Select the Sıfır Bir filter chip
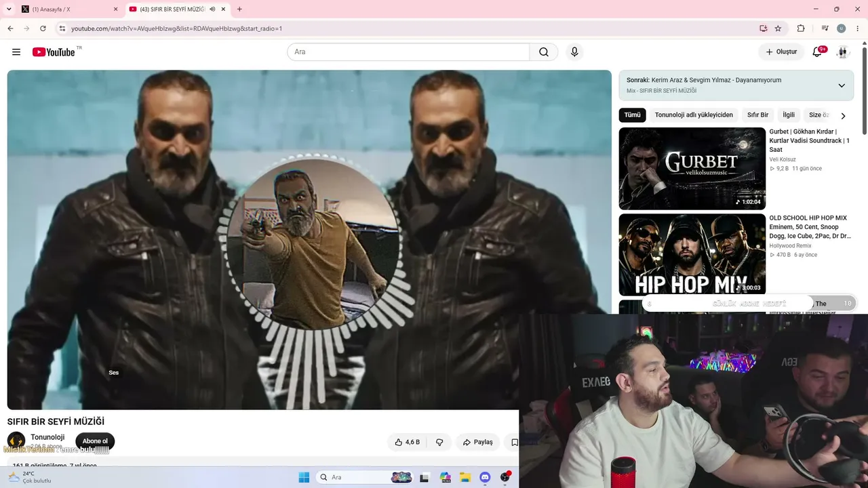The height and width of the screenshot is (488, 868). click(x=757, y=115)
